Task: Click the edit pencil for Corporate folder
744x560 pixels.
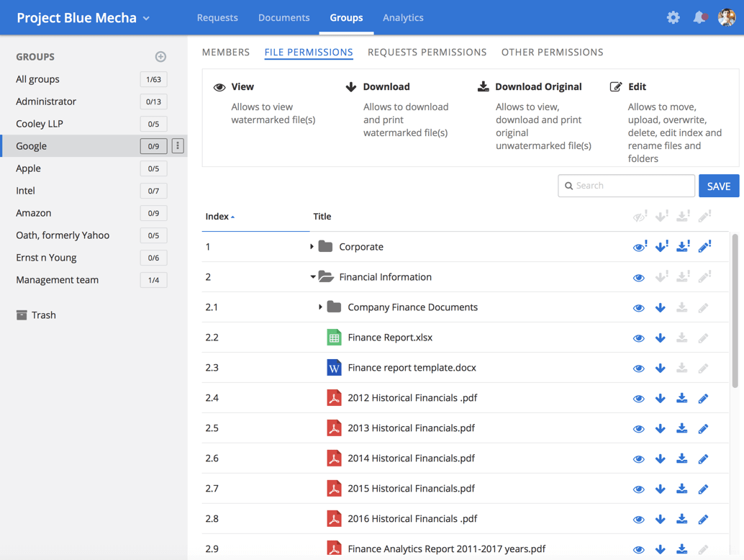Action: [704, 246]
